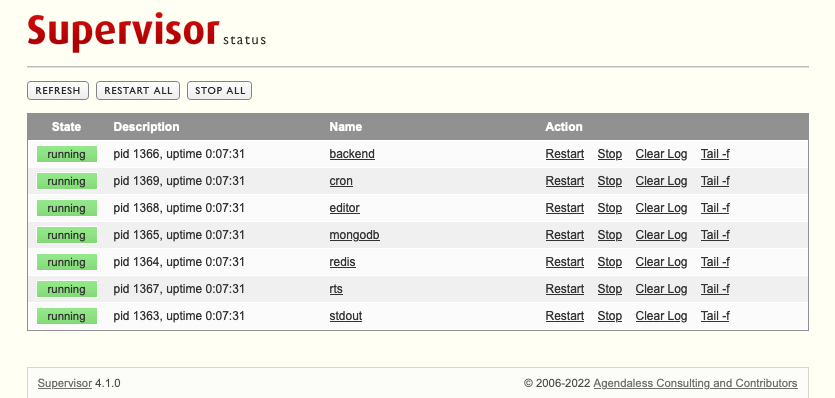Open the backend process name link
Screen dimensions: 835x398
click(x=352, y=154)
